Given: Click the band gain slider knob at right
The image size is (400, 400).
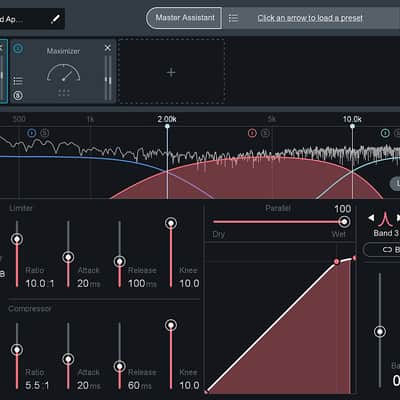Looking at the screenshot, I should [380, 332].
